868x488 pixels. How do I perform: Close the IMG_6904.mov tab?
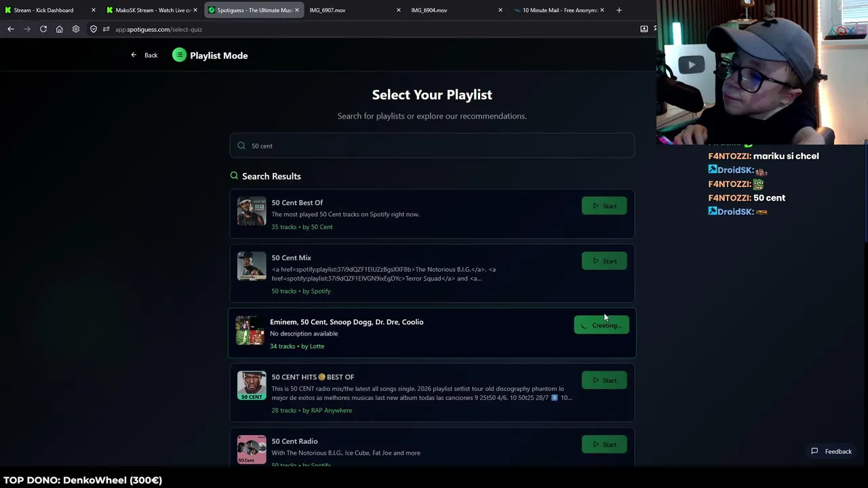click(x=500, y=10)
